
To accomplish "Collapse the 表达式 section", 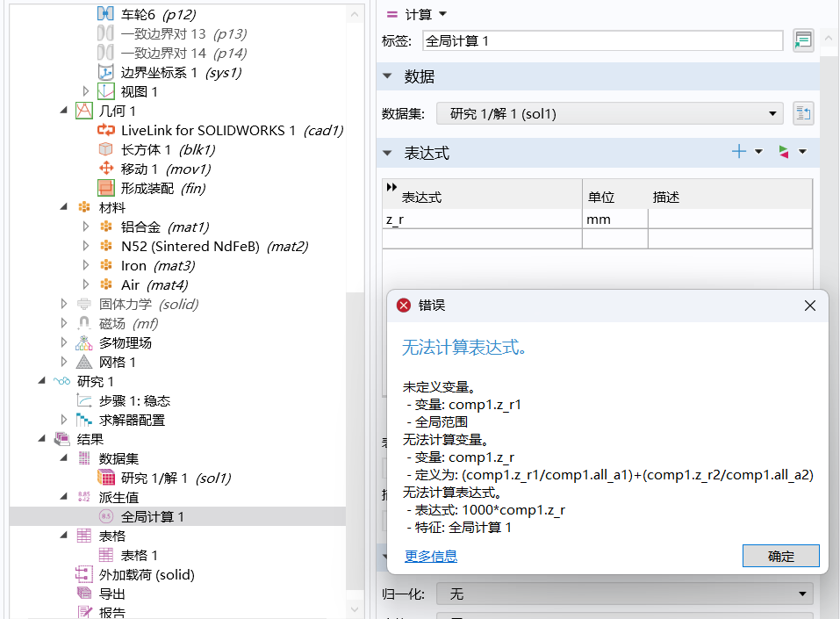I will point(387,154).
